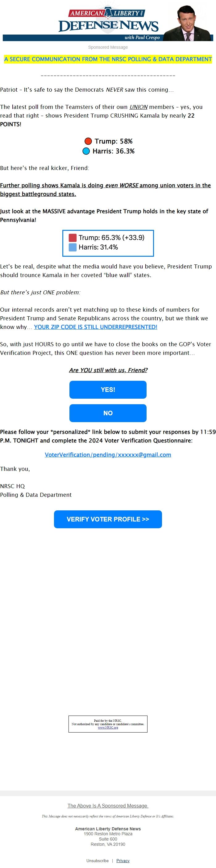Open the YOUR ZIP CODE IS STILL UNDERREPRESENTED link
This screenshot has height=868, width=216.
(96, 327)
